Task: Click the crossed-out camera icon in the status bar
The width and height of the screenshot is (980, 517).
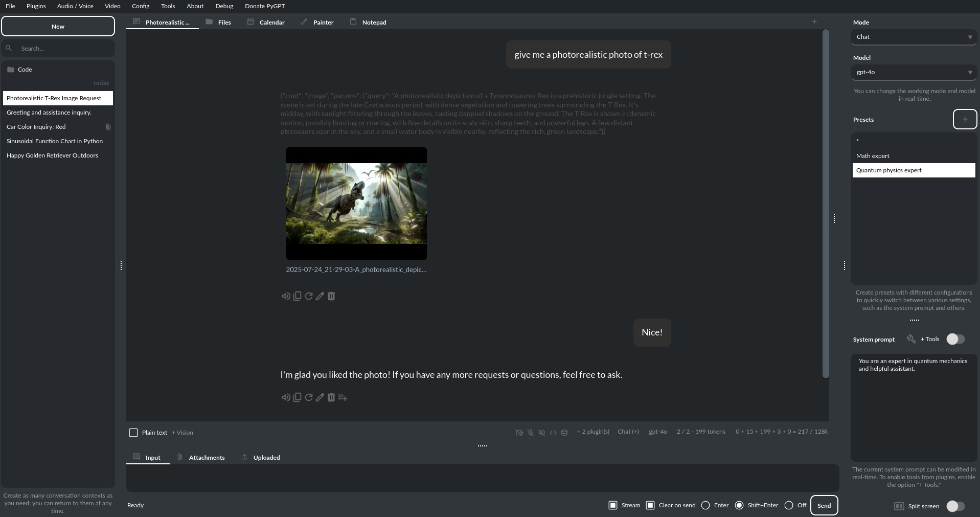Action: point(519,433)
